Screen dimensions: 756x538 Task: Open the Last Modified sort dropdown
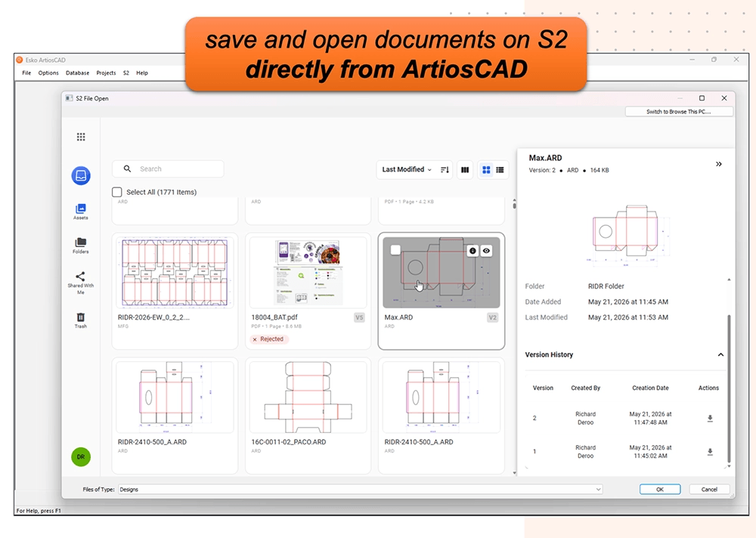[x=407, y=170]
